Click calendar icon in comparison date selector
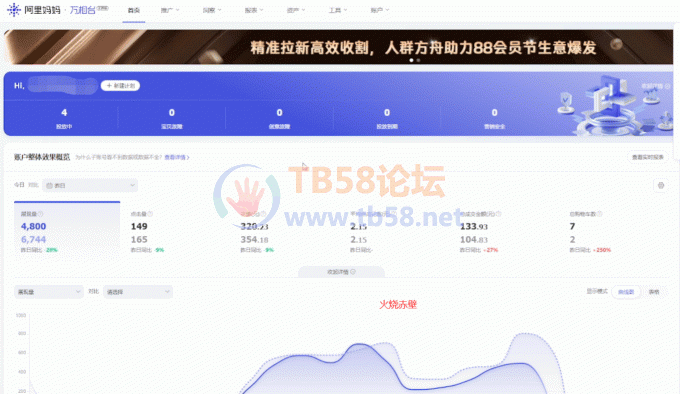The width and height of the screenshot is (680, 394). coord(49,186)
